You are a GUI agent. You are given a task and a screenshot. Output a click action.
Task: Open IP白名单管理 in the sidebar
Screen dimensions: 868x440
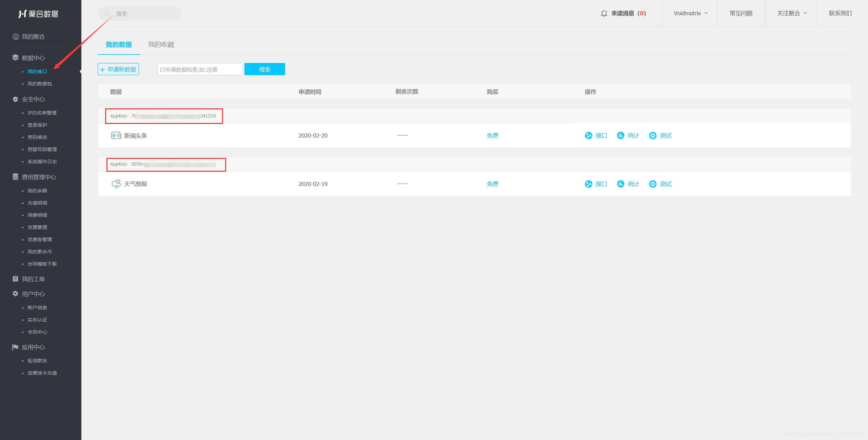pyautogui.click(x=42, y=113)
